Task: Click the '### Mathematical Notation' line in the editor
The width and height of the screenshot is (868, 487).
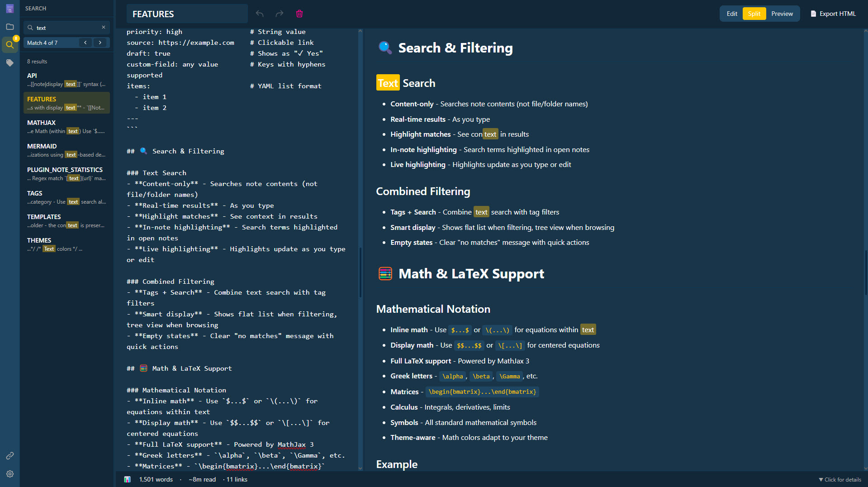Action: coord(176,390)
